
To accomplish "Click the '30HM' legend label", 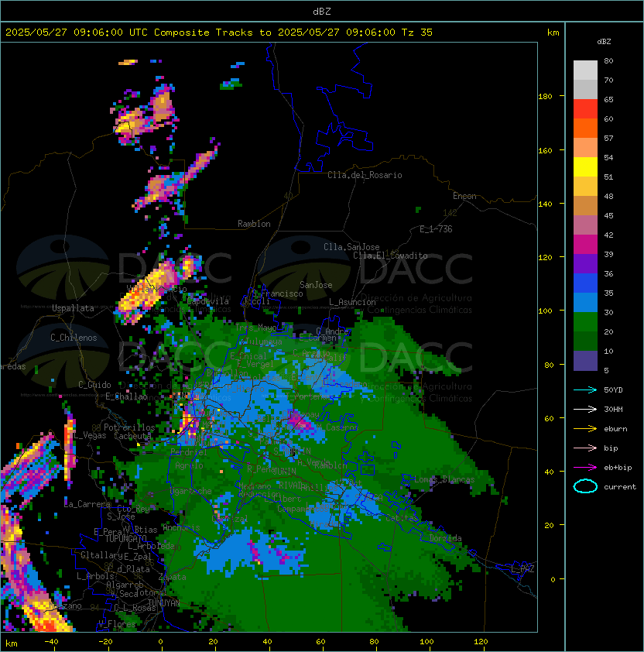I will point(613,410).
